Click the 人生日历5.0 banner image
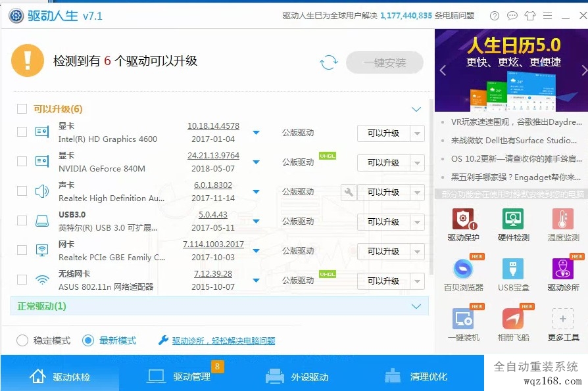 click(x=512, y=70)
